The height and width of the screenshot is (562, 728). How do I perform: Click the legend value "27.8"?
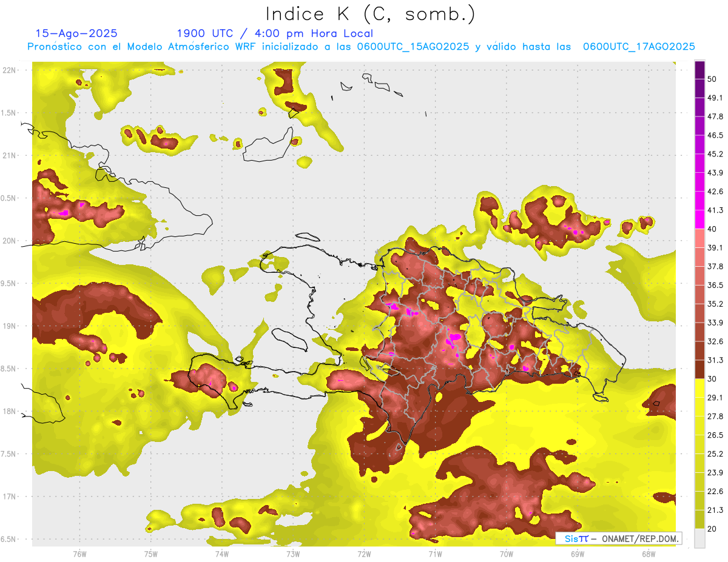pos(715,416)
